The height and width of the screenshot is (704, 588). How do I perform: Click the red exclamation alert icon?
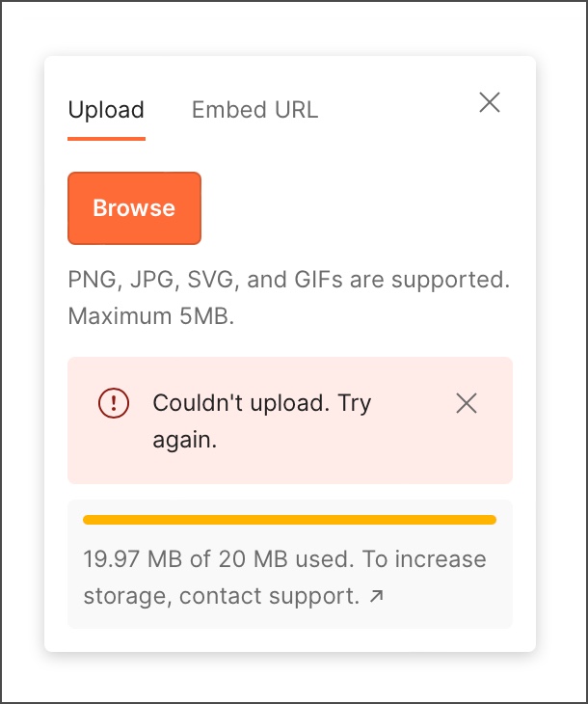pyautogui.click(x=114, y=403)
